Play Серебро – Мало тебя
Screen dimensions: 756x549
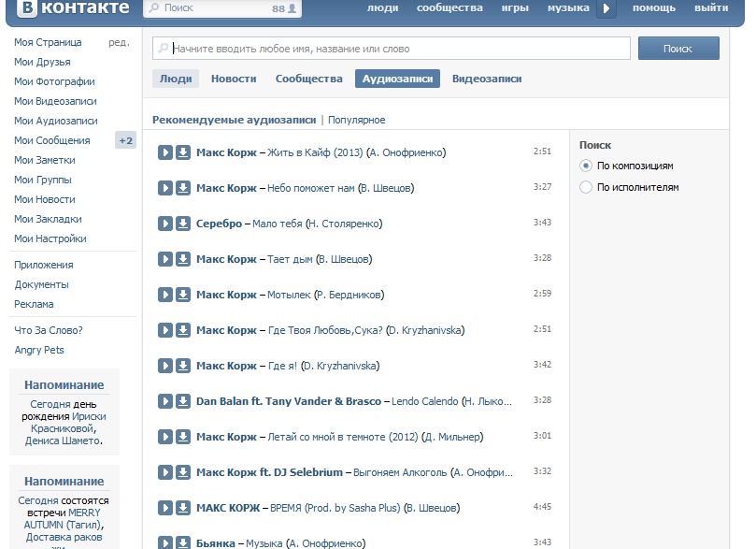click(x=164, y=224)
